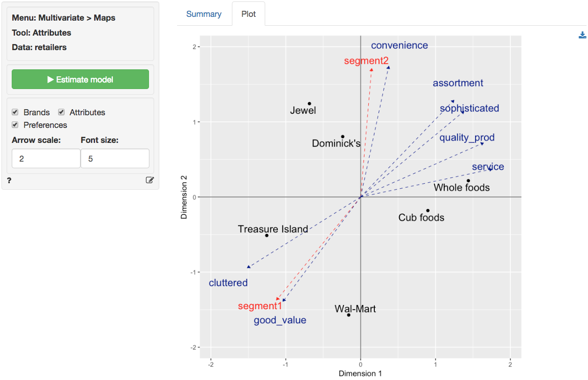Click the help question mark icon
The width and height of the screenshot is (588, 380).
[x=9, y=180]
